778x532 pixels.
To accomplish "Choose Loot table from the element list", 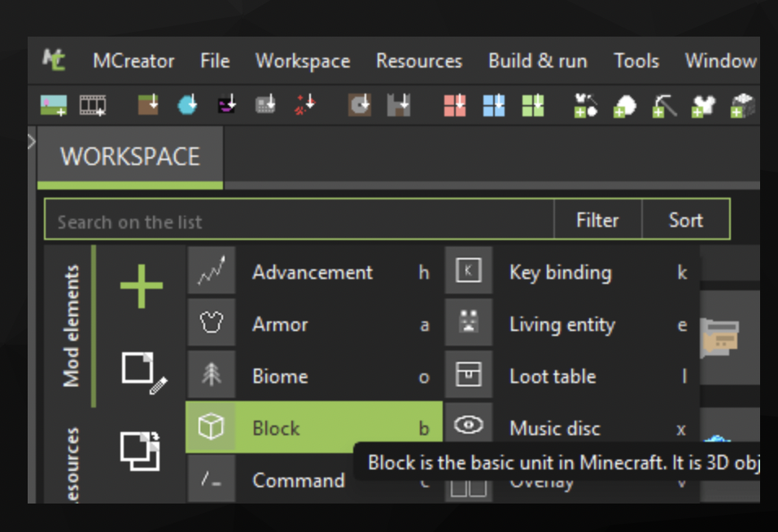I will click(x=572, y=376).
